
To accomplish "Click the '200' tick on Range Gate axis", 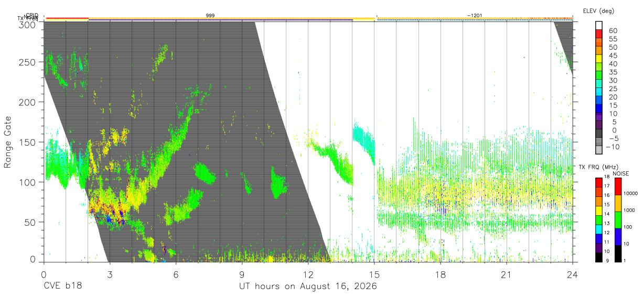I will 27,103.
